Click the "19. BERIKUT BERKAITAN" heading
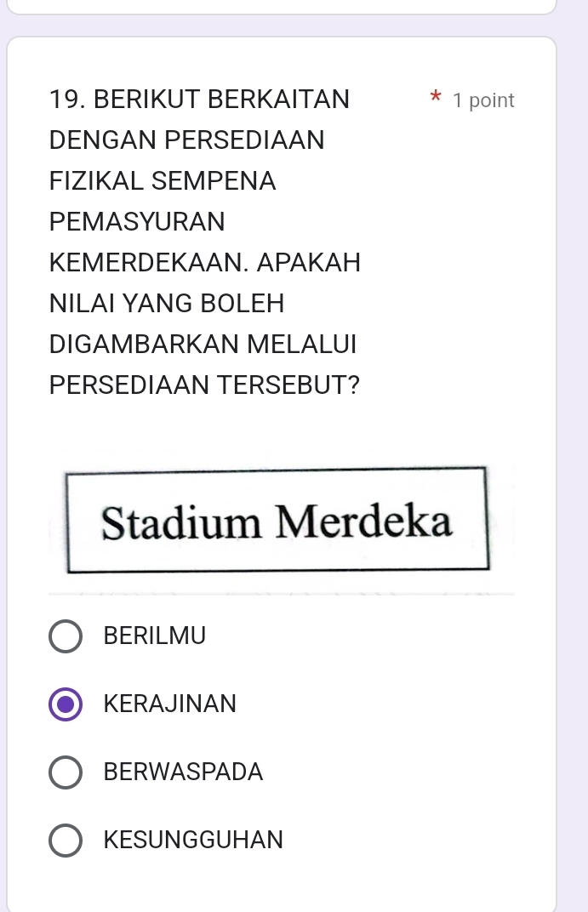The height and width of the screenshot is (912, 588). (199, 100)
